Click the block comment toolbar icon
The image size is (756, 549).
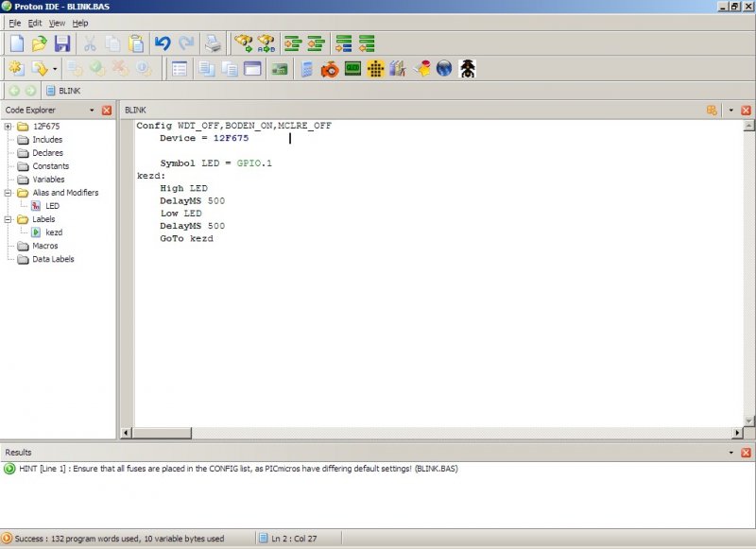point(344,43)
